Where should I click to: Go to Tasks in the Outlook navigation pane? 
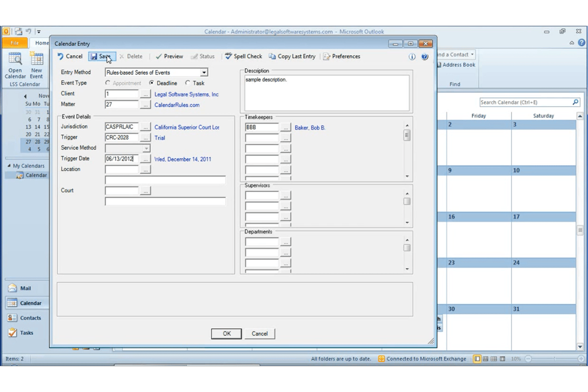25,333
